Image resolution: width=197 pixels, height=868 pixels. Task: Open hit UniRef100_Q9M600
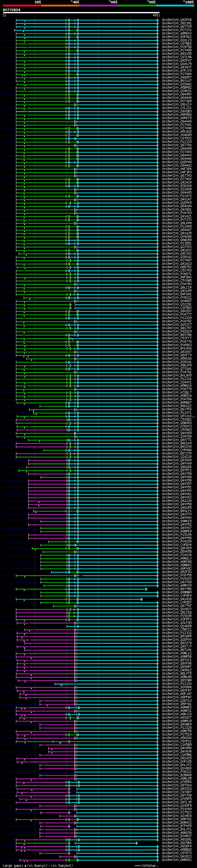[177, 33]
